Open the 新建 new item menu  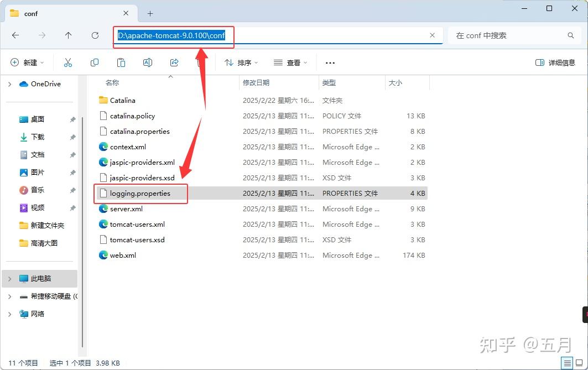[x=27, y=62]
